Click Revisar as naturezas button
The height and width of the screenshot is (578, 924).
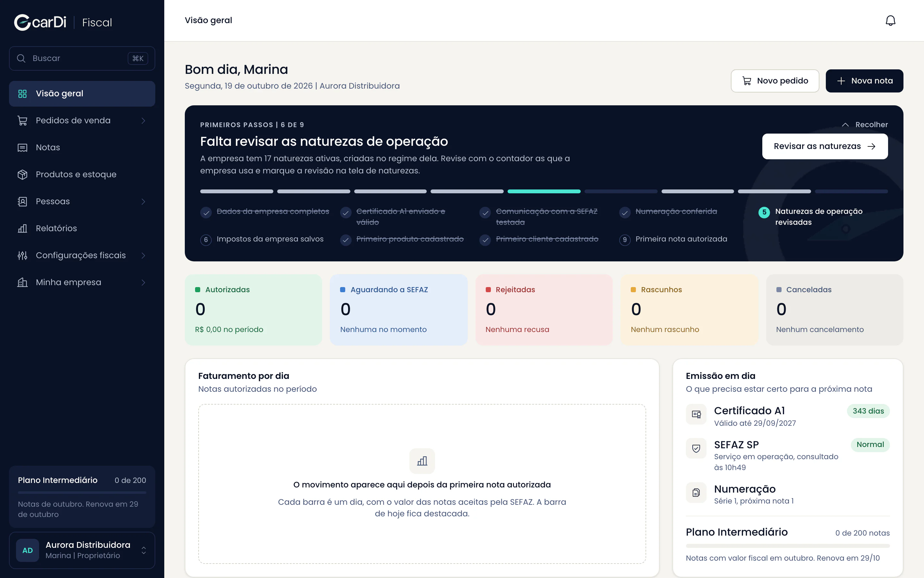click(825, 146)
